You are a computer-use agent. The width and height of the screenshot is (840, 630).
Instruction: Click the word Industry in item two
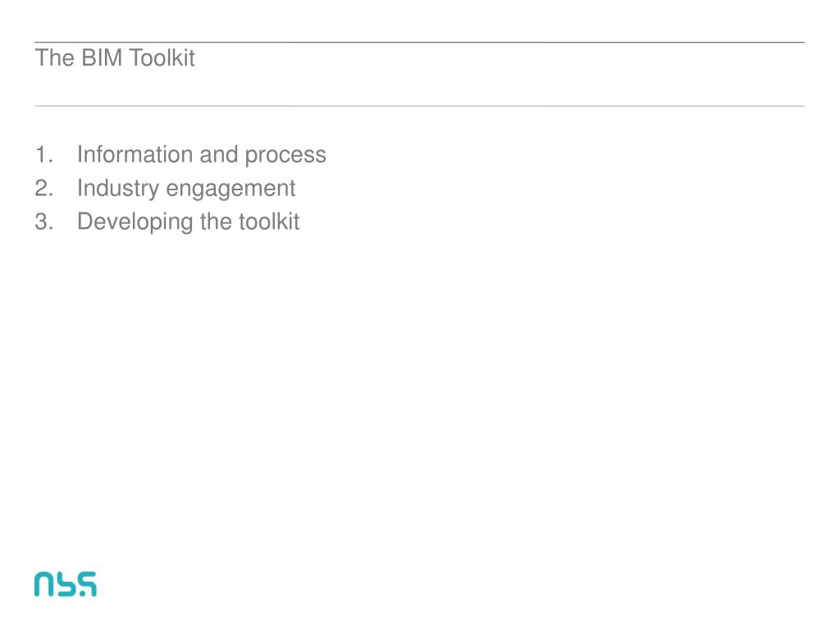tap(118, 189)
